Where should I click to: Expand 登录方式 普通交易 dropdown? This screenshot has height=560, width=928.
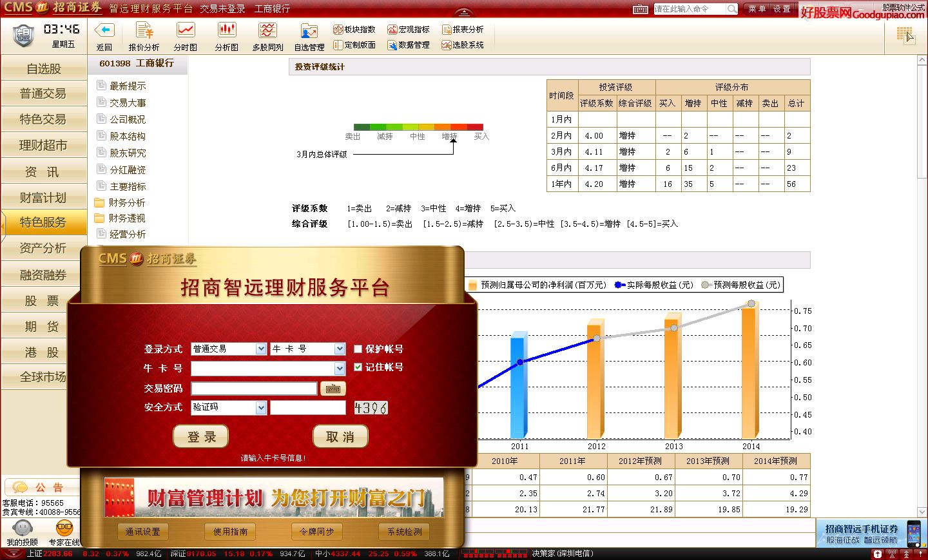click(261, 349)
